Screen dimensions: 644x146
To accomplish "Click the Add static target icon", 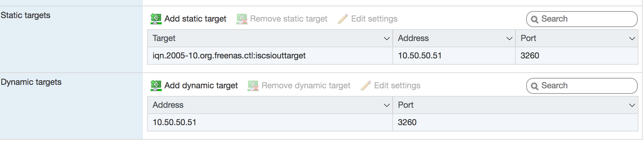I will (x=156, y=19).
